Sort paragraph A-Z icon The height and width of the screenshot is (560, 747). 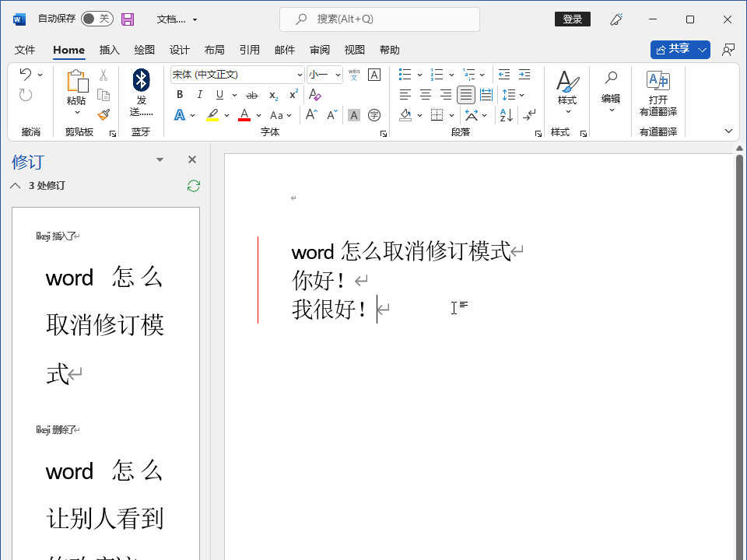pos(507,115)
